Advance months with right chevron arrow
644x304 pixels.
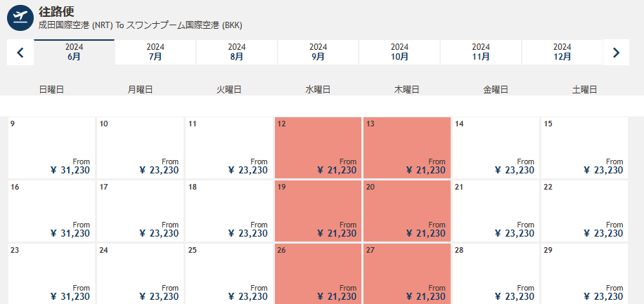pyautogui.click(x=616, y=53)
